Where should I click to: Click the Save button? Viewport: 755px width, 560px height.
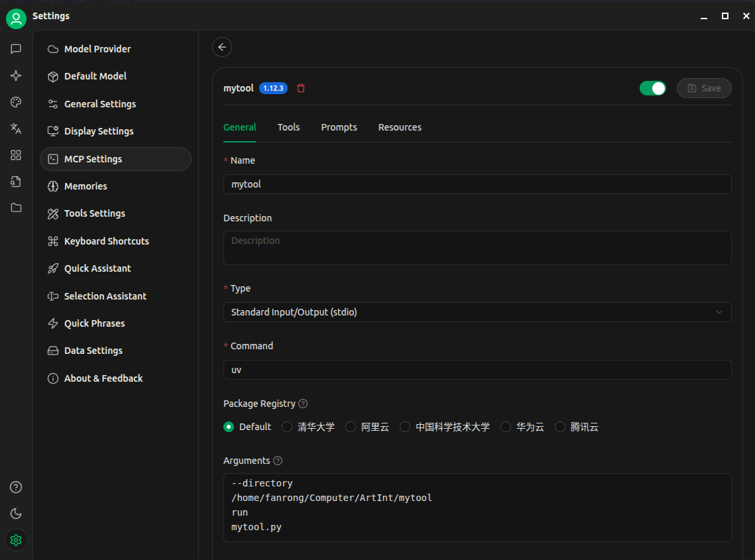click(703, 88)
